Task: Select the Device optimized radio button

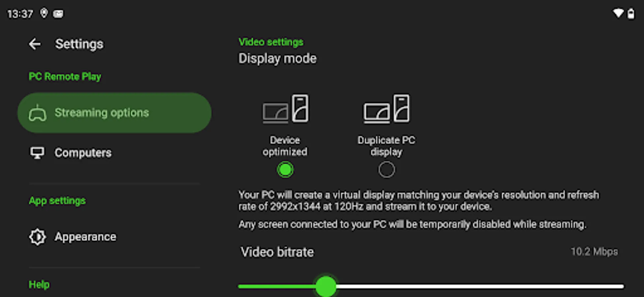Action: point(285,170)
